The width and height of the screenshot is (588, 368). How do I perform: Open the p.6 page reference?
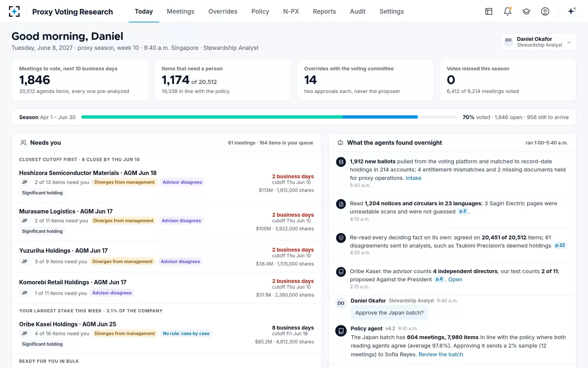[439, 279]
